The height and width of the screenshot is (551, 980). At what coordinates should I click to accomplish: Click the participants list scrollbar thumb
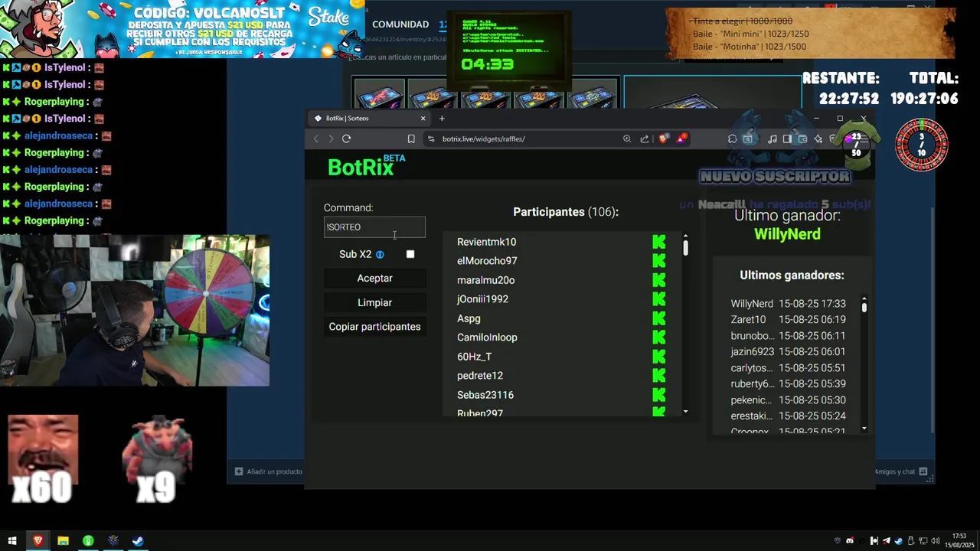click(685, 248)
